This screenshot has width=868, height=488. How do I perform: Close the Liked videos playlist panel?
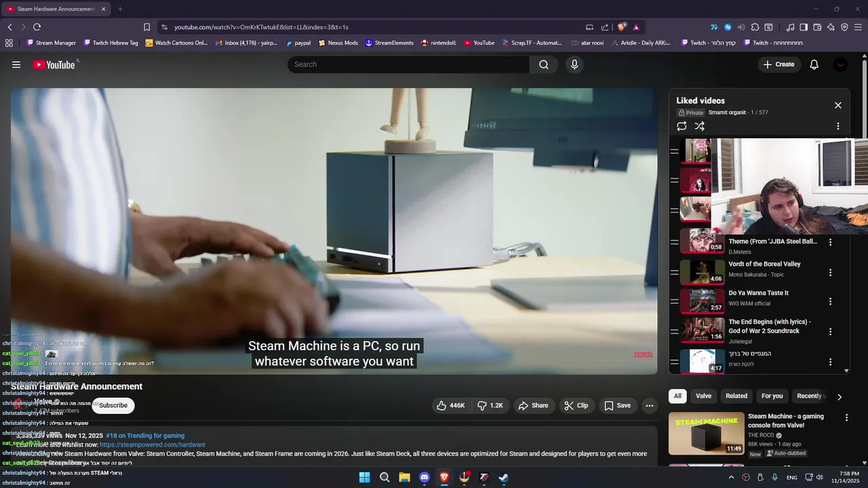(x=838, y=105)
